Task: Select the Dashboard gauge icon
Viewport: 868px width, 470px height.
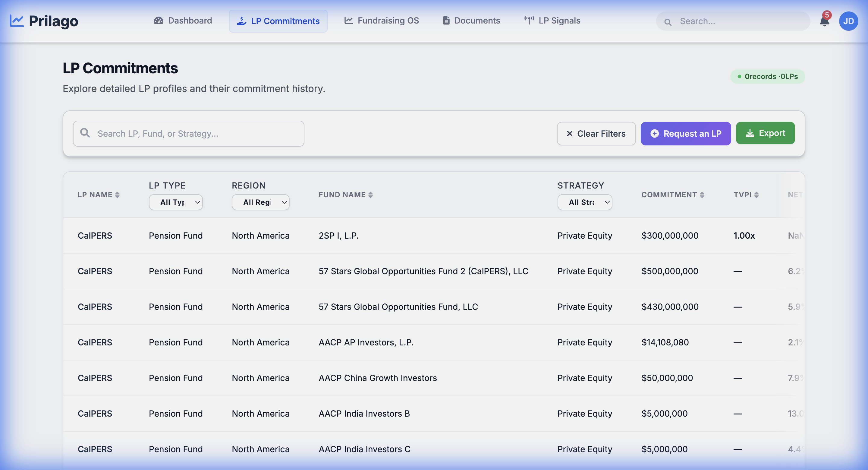Action: [159, 20]
